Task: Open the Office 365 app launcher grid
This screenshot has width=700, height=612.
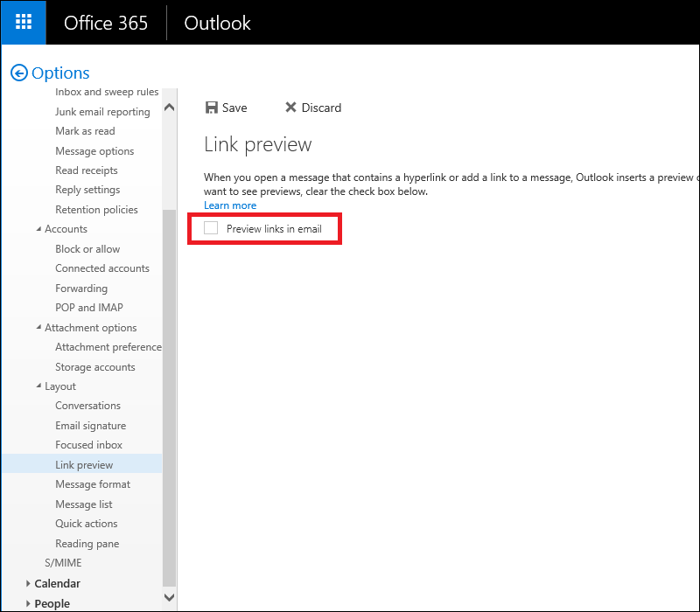Action: pos(24,22)
